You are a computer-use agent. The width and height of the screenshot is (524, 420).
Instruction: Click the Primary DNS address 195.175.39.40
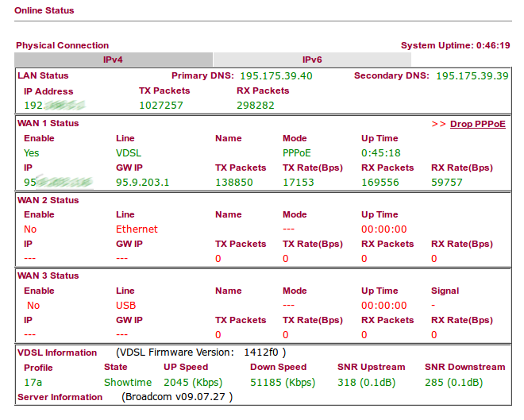coord(276,76)
